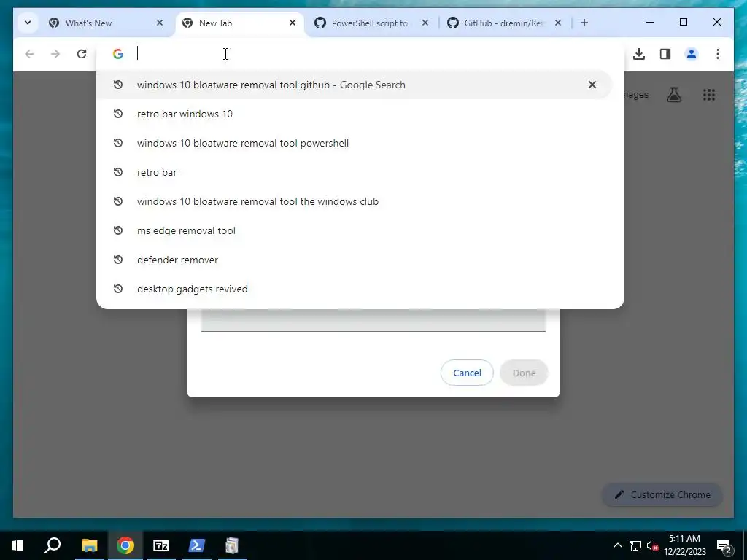This screenshot has height=560, width=747.
Task: Open the notification center icon
Action: point(724,545)
